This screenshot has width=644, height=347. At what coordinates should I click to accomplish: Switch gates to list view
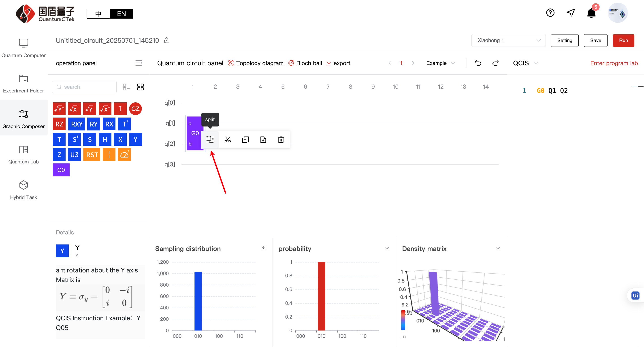[x=126, y=87]
